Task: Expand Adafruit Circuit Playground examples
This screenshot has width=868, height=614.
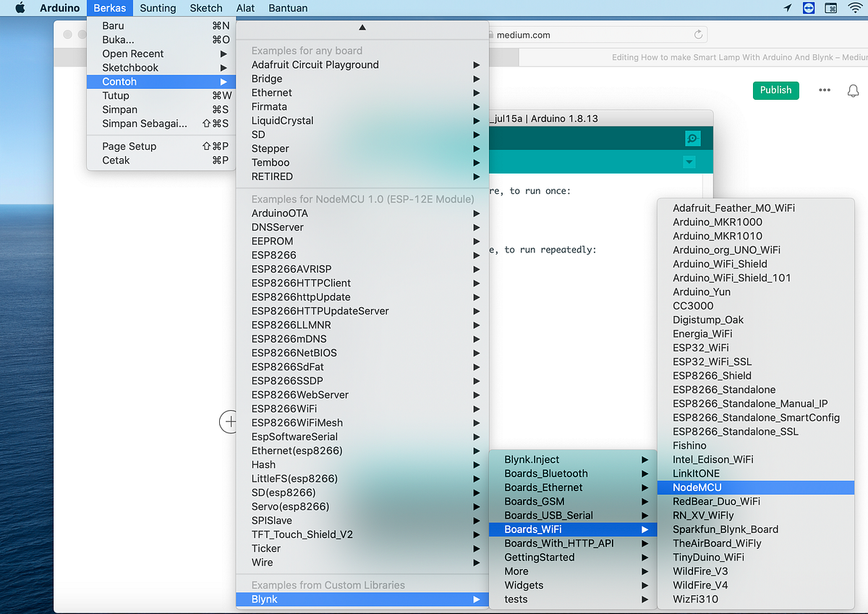Action: pos(362,64)
